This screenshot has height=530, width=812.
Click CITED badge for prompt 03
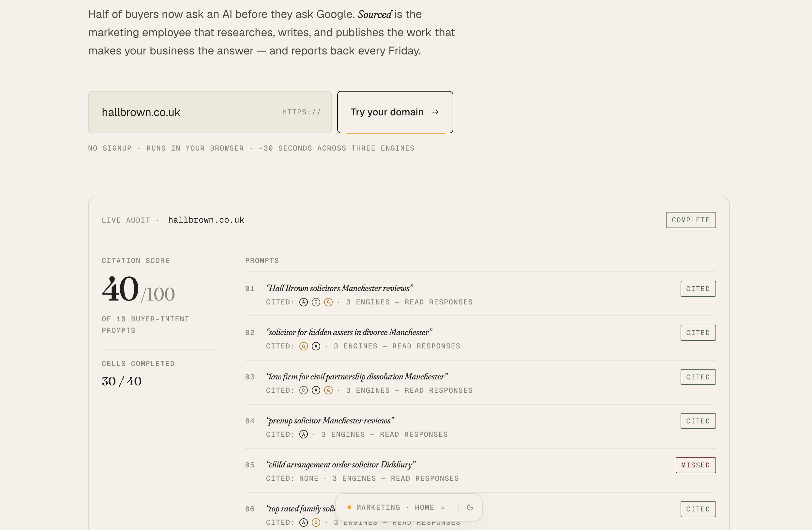point(698,377)
